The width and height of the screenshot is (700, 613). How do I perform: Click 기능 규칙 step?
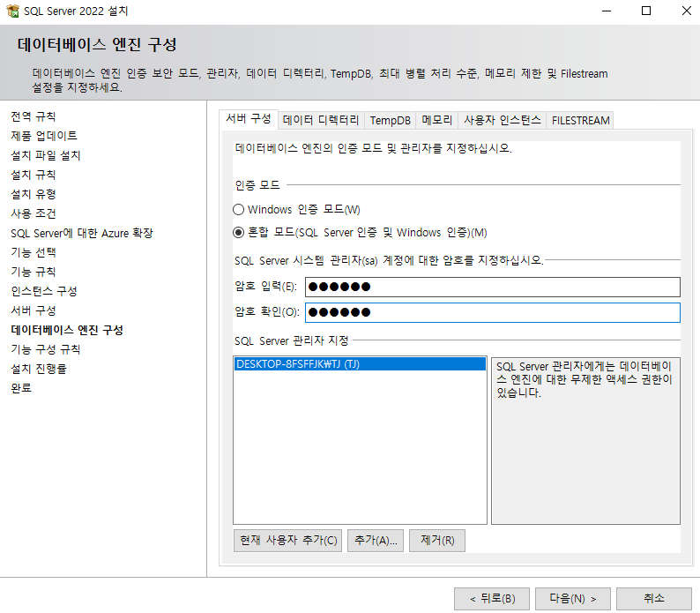coord(34,272)
